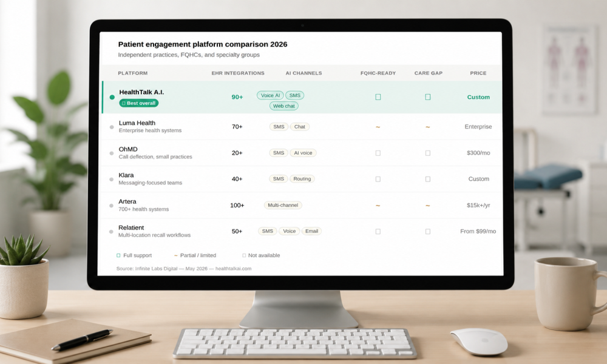Click the Full support legend square icon

pyautogui.click(x=118, y=255)
